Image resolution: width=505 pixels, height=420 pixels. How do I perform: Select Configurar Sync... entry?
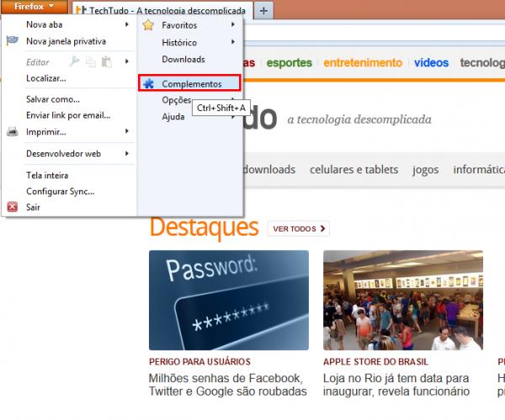click(x=61, y=192)
